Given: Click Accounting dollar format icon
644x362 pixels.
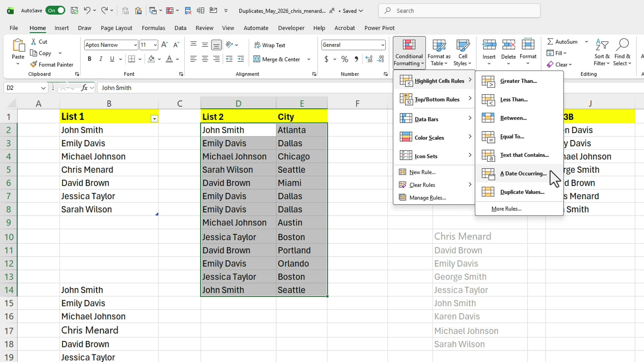Looking at the screenshot, I should tap(326, 59).
